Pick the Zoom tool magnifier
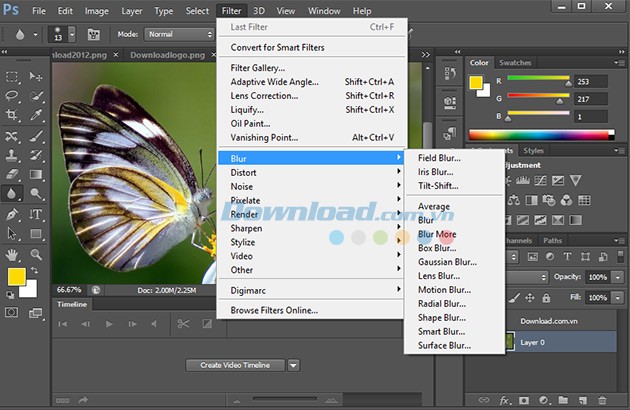This screenshot has width=630, height=410. (37, 254)
